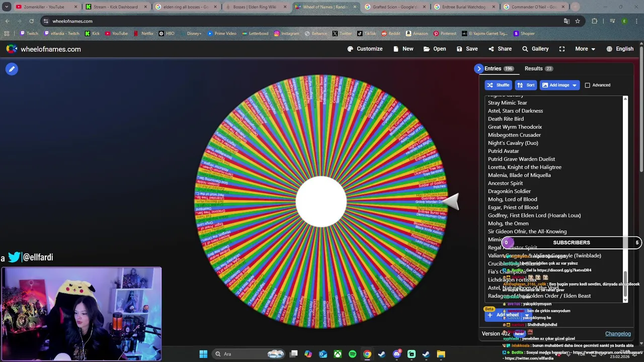Create a New wheel
Image resolution: width=644 pixels, height=362 pixels.
[403, 49]
